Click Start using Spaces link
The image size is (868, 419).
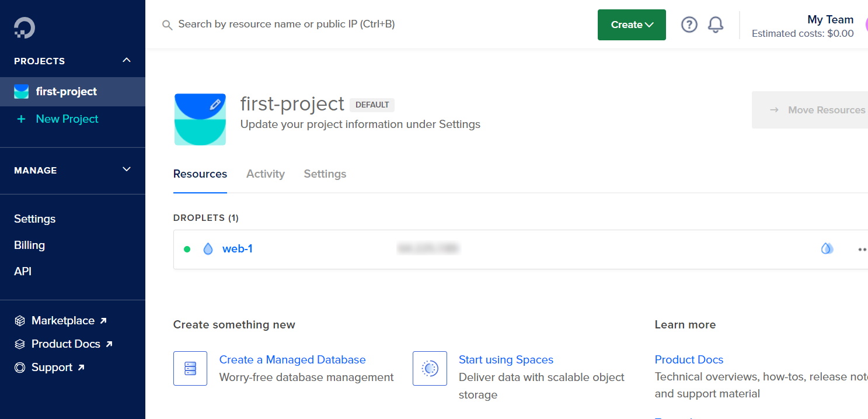[x=506, y=360]
